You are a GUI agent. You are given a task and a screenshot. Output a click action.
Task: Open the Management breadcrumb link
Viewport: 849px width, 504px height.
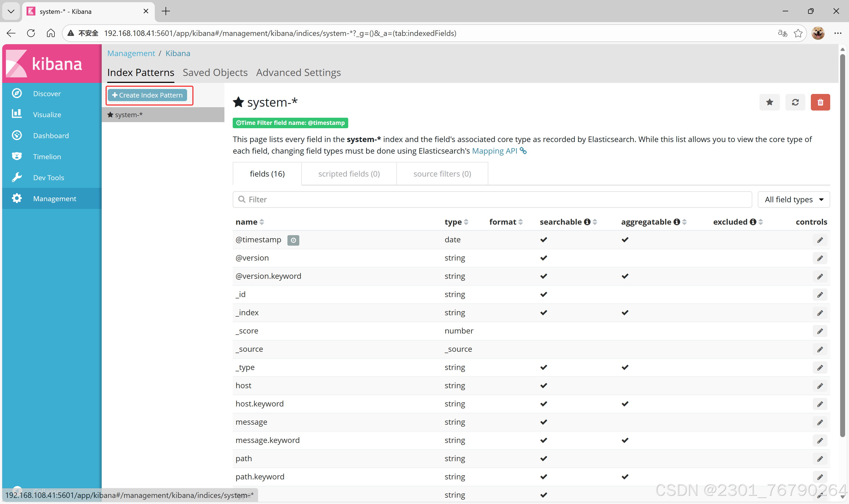(131, 53)
